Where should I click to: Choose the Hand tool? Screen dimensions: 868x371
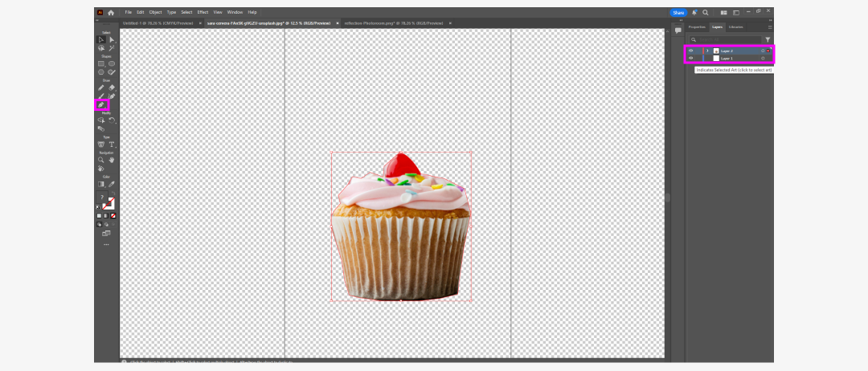112,160
